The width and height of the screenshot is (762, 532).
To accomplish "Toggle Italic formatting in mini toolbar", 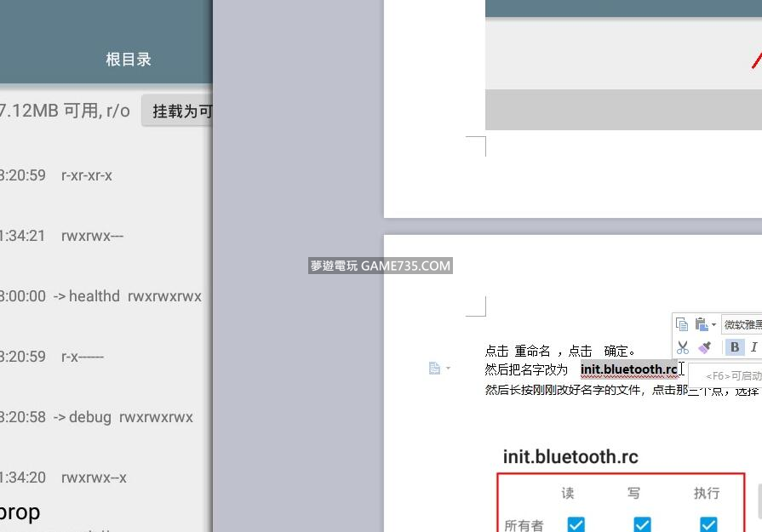I will pos(753,347).
